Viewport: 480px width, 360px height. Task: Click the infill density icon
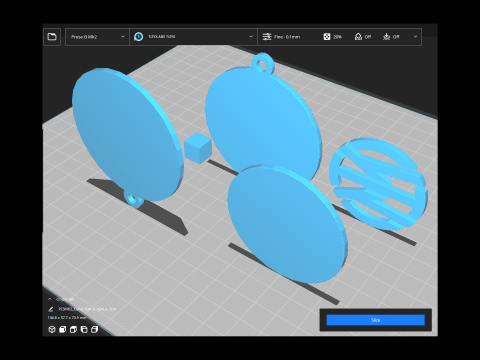pos(327,37)
